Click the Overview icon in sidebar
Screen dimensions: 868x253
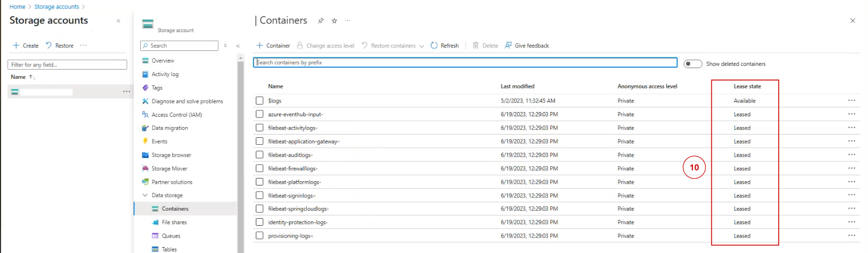145,61
